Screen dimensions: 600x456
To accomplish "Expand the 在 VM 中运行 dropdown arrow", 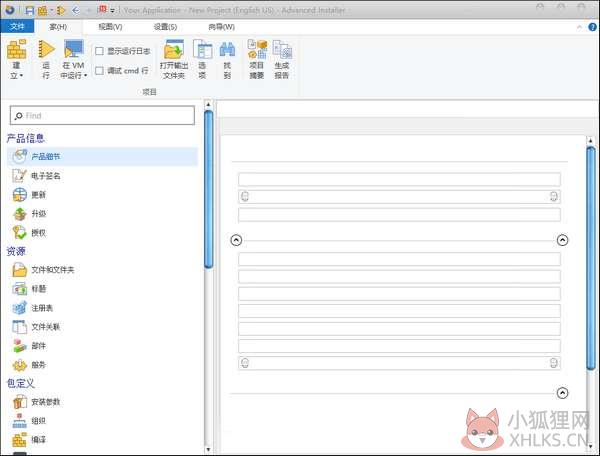I will (x=86, y=75).
